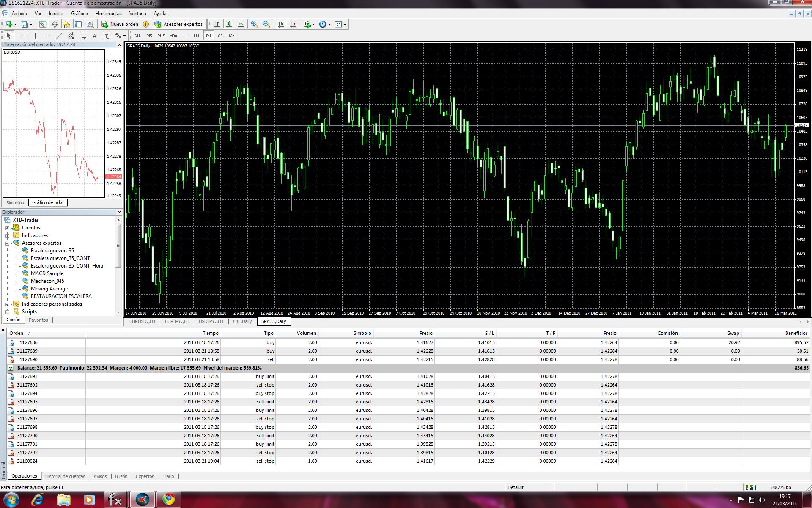Image resolution: width=812 pixels, height=508 pixels.
Task: Open Google Chrome from the taskbar
Action: 169,500
